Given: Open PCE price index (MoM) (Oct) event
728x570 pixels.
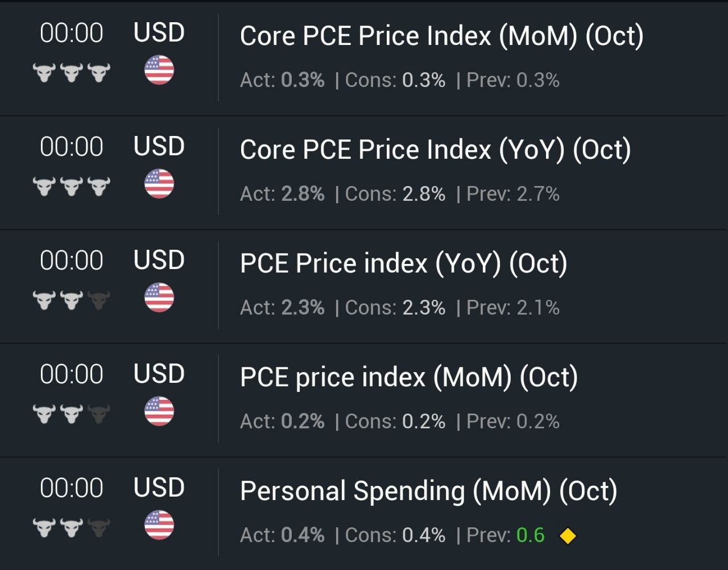Looking at the screenshot, I should (408, 378).
